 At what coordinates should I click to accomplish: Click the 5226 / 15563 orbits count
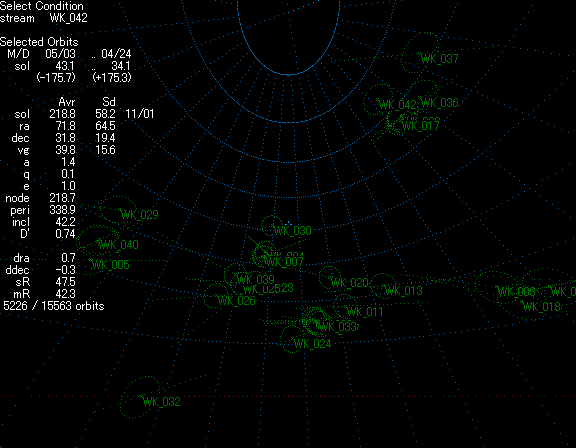tap(54, 306)
